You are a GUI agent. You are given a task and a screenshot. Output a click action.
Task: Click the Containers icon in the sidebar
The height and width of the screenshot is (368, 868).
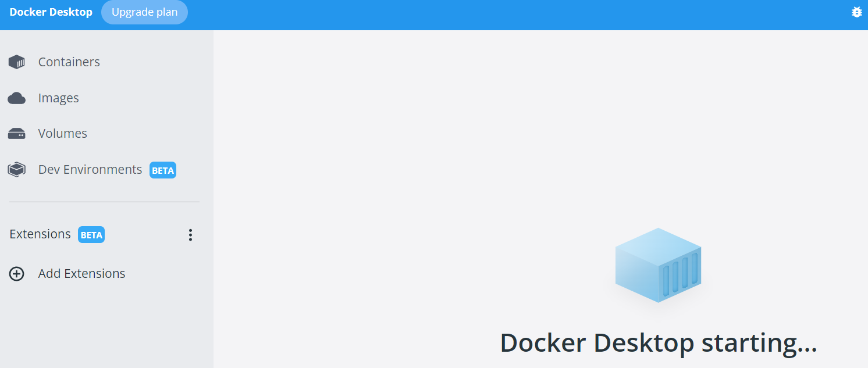[x=16, y=62]
